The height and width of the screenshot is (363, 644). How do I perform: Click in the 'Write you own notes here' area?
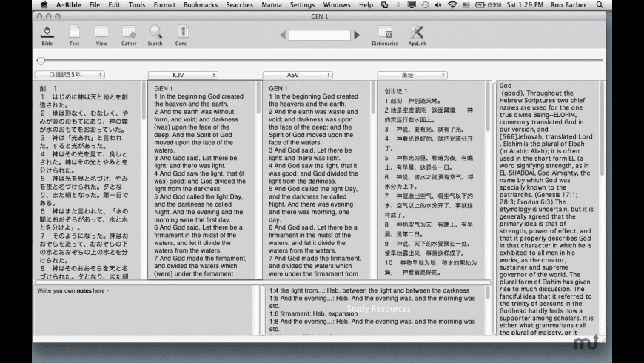point(144,310)
